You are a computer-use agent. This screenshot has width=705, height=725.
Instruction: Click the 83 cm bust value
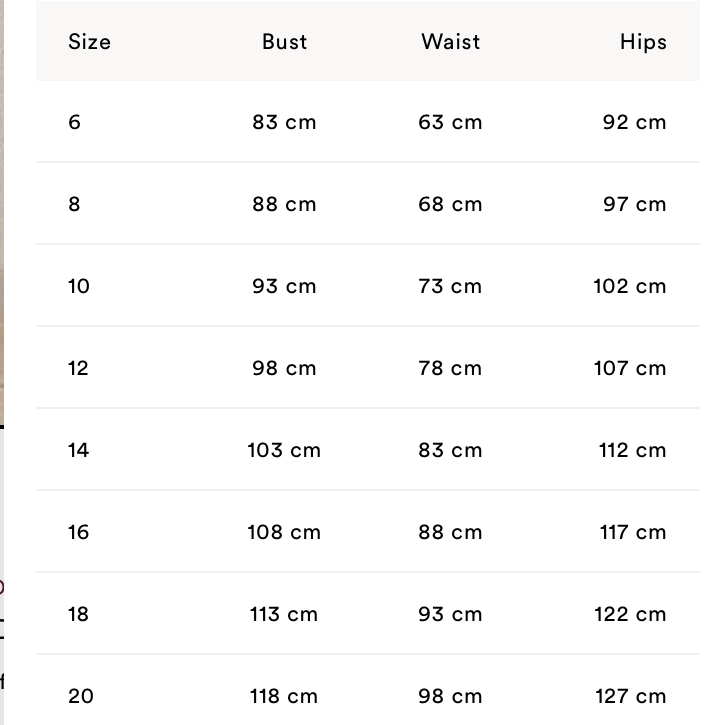284,123
